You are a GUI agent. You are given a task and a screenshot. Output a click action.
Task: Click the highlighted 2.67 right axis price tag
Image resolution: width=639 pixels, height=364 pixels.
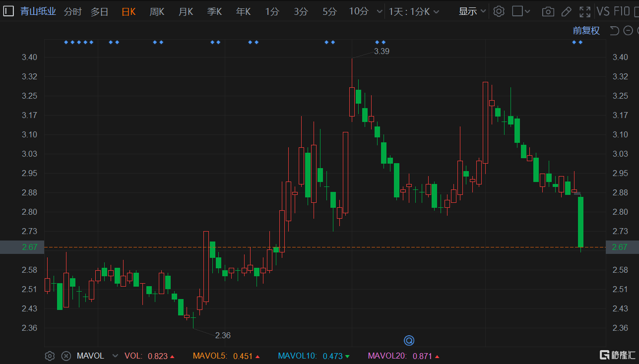point(622,247)
